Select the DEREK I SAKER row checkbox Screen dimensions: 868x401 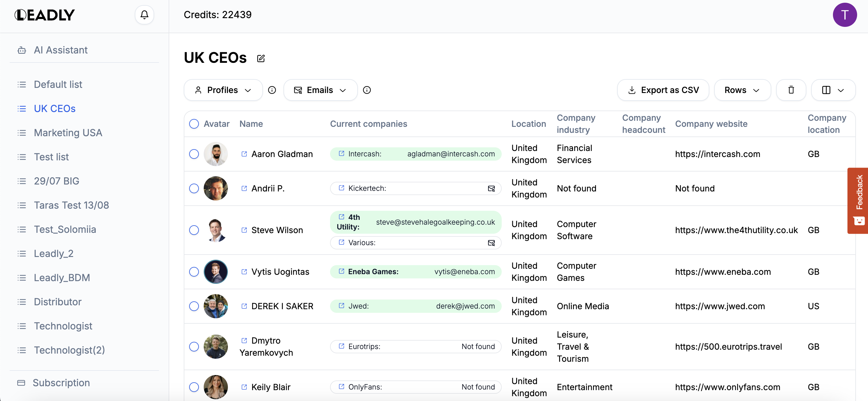click(x=194, y=306)
